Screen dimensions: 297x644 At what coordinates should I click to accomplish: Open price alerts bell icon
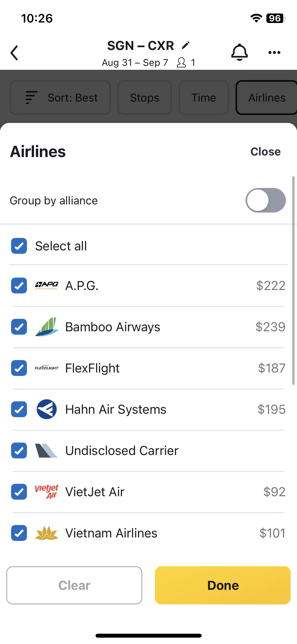tap(239, 52)
